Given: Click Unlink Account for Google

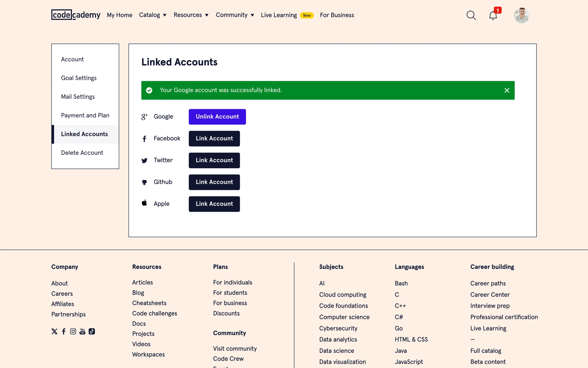Looking at the screenshot, I should tap(217, 117).
